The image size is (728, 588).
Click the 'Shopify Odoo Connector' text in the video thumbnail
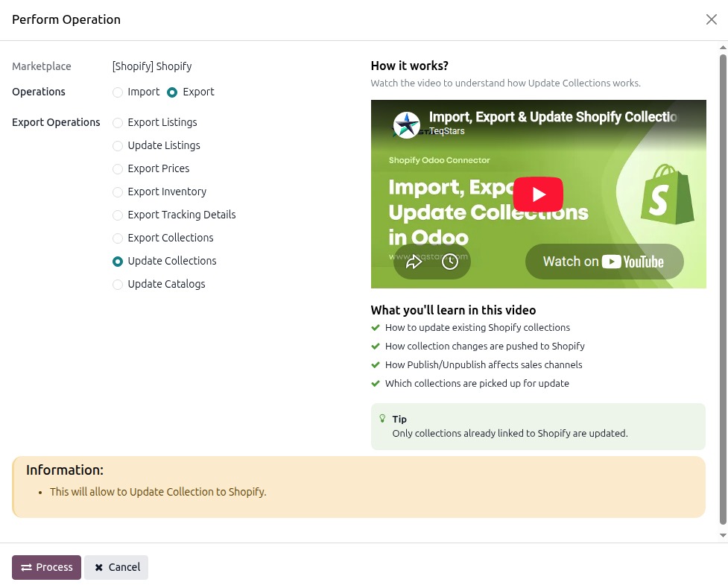[x=439, y=160]
